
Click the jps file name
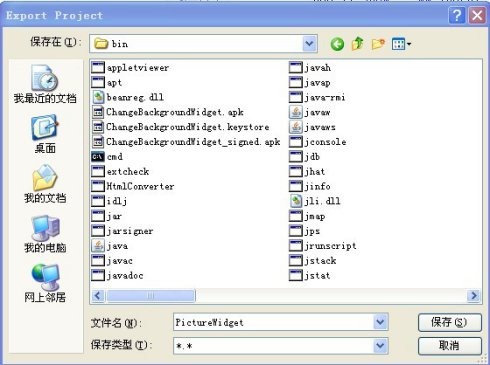tap(312, 231)
